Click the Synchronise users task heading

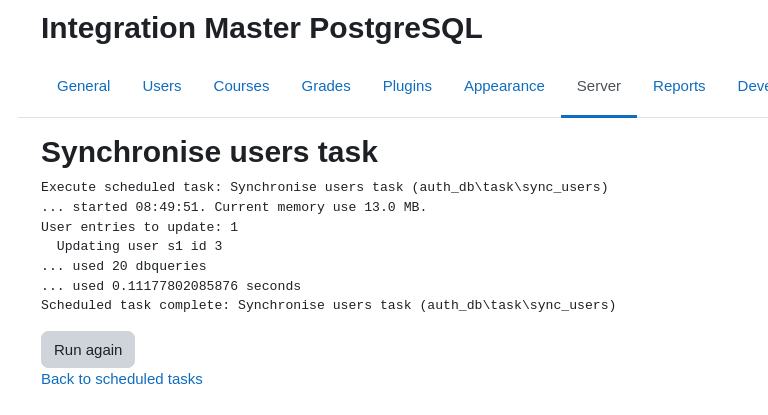pos(209,152)
